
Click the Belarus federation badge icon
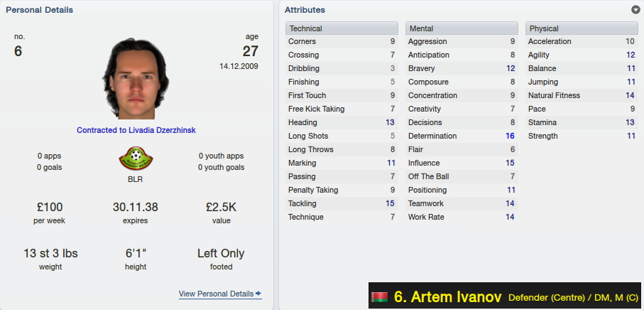[x=136, y=159]
